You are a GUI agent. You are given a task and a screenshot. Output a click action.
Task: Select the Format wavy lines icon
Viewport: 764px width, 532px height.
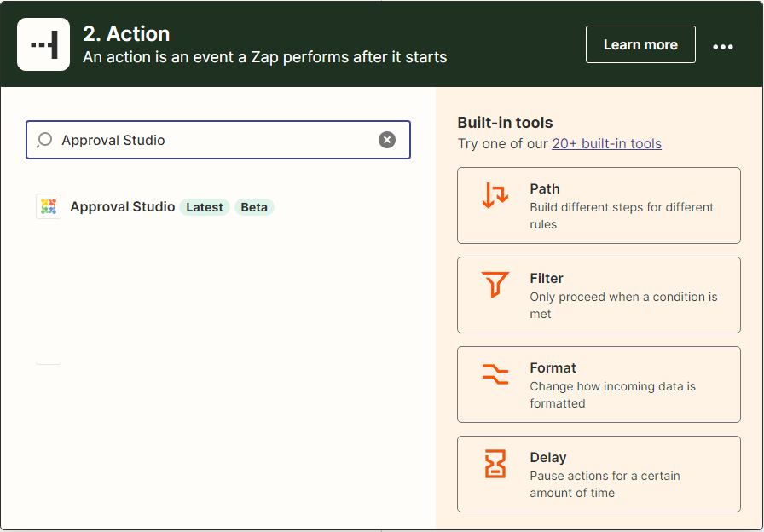tap(495, 374)
